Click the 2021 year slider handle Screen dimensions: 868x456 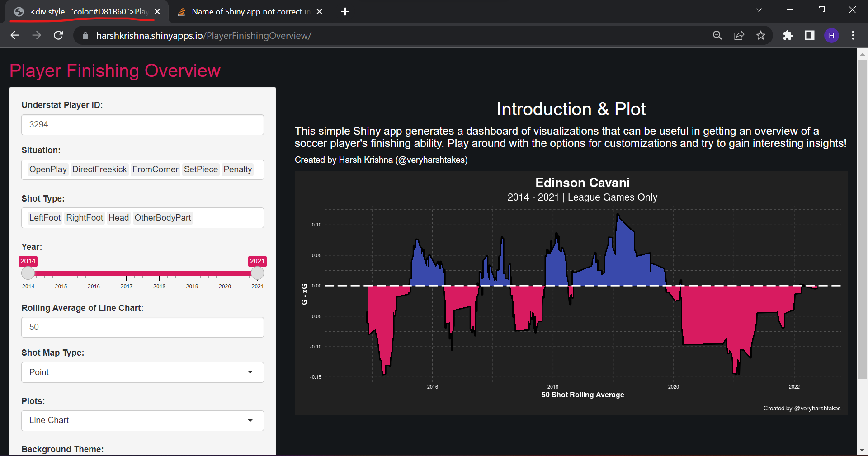pos(257,273)
